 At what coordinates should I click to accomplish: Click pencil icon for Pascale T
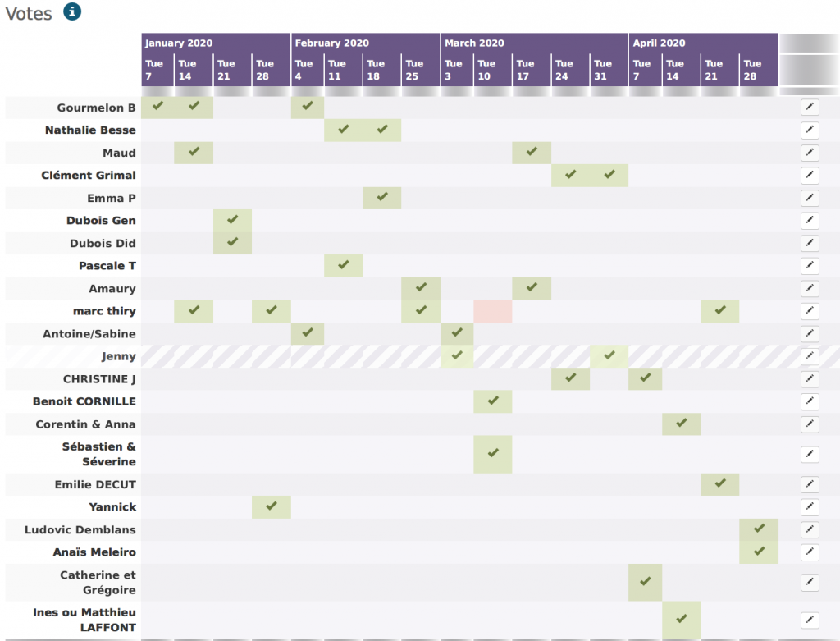[810, 266]
